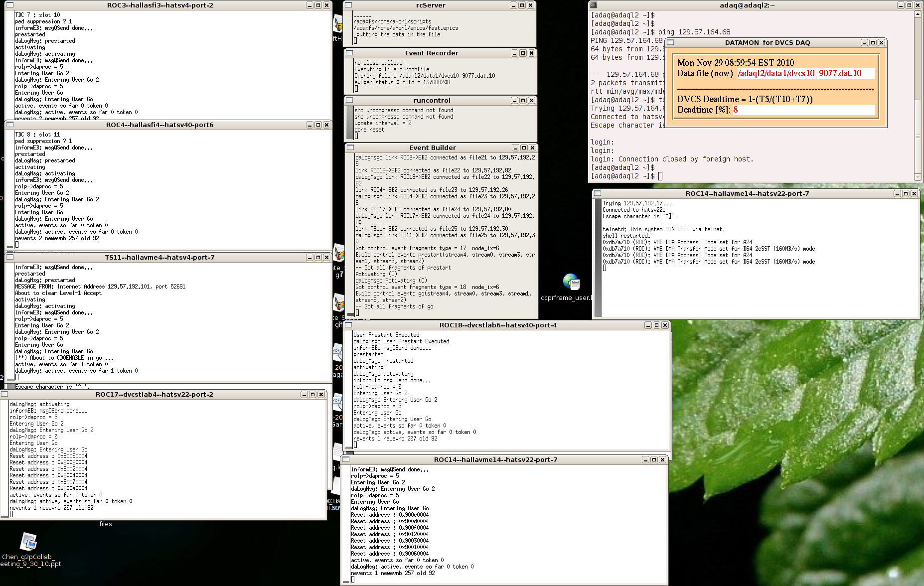Select the Chen_g2pCollab PowerPoint desktop icon

click(28, 542)
